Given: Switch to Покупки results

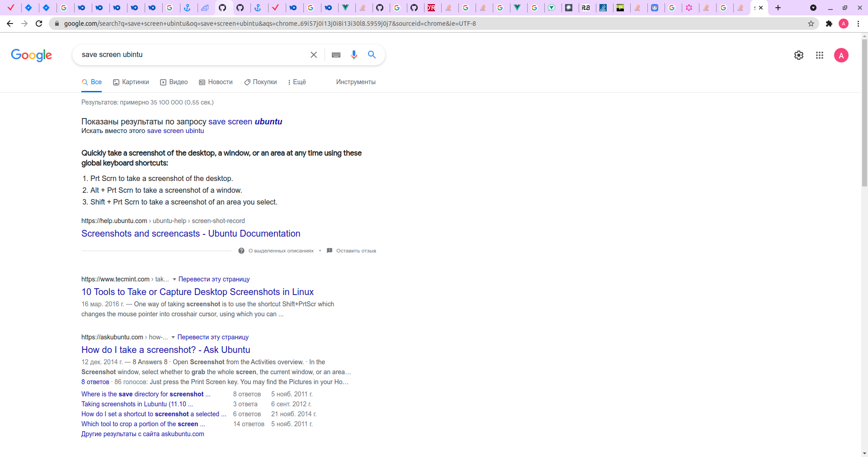Looking at the screenshot, I should 260,82.
